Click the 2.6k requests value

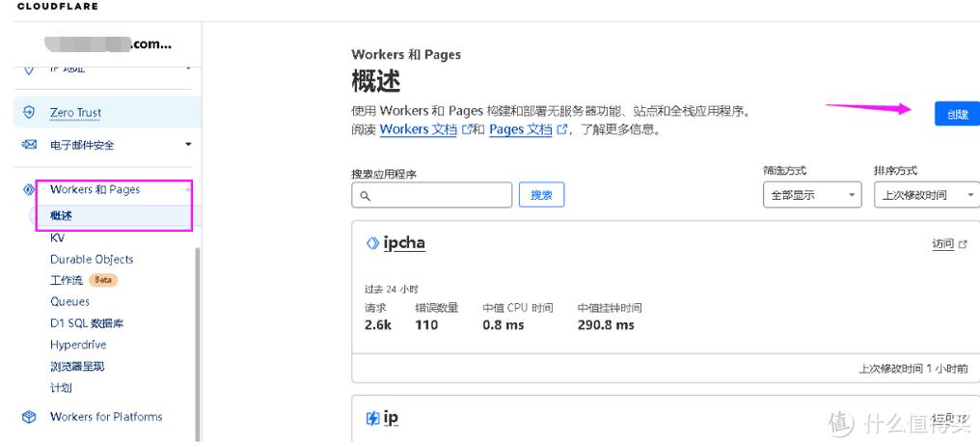(378, 325)
